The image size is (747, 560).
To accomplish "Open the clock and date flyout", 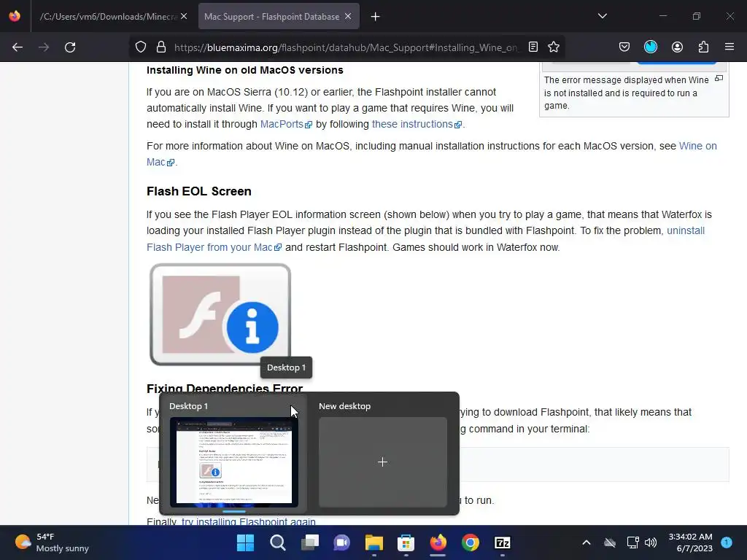I will (690, 542).
